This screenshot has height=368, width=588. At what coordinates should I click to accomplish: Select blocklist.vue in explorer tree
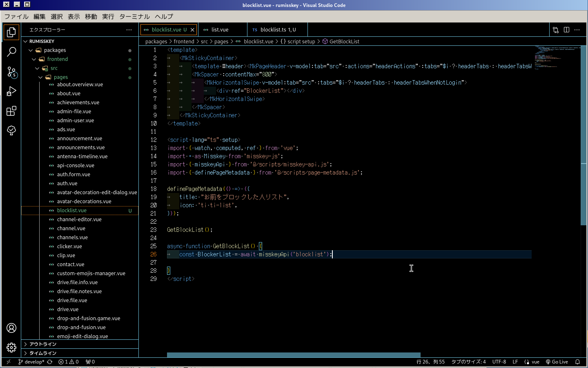point(80,211)
